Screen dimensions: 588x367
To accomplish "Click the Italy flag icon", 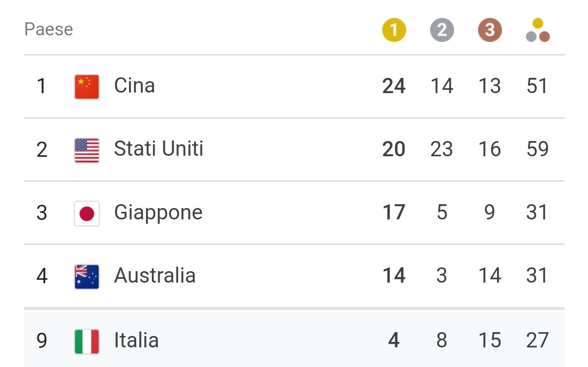I will click(x=87, y=341).
